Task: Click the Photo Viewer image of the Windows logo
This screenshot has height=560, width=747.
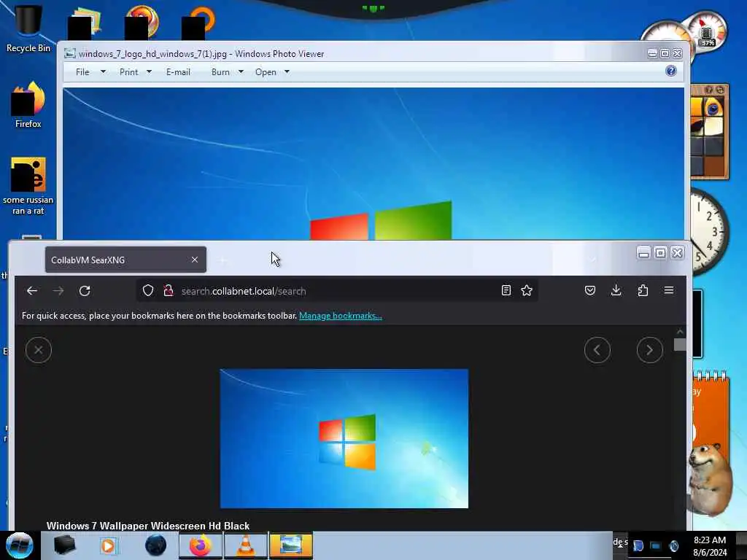Action: coord(373,163)
